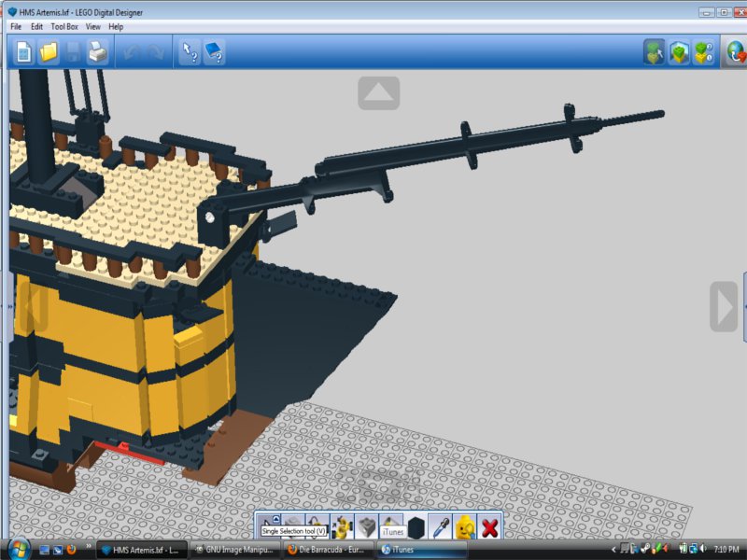747x560 pixels.
Task: Open a file using the folder icon
Action: [x=49, y=51]
